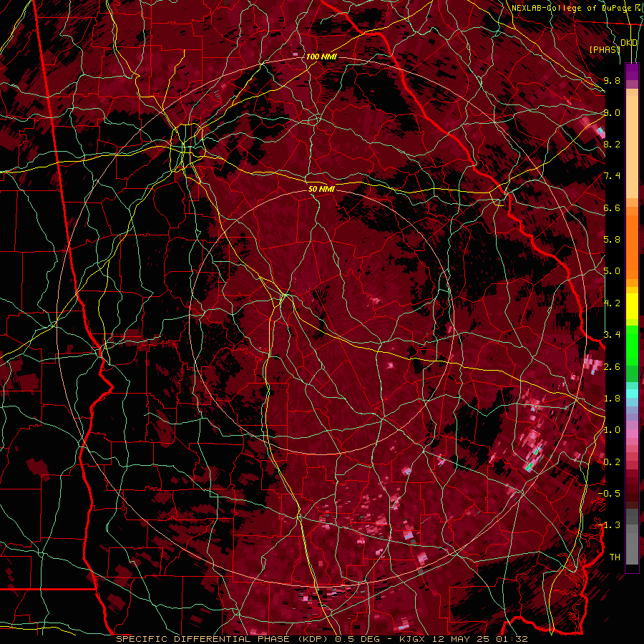Click the '2.6' color scale value
The image size is (644, 644).
(612, 367)
